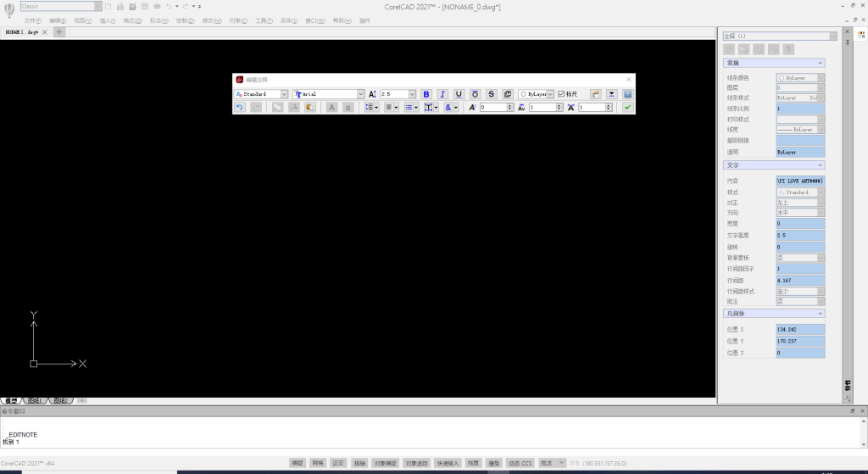Close the NONAME drawing tab

(x=45, y=32)
